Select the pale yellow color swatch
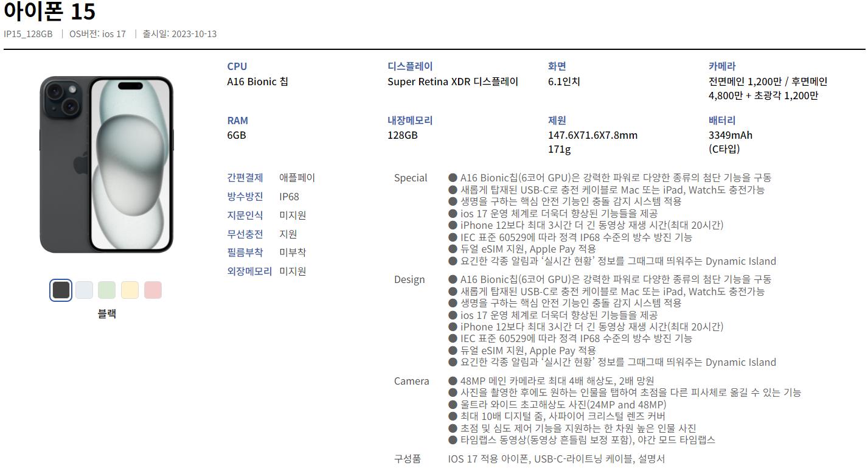Image resolution: width=868 pixels, height=468 pixels. (x=130, y=290)
